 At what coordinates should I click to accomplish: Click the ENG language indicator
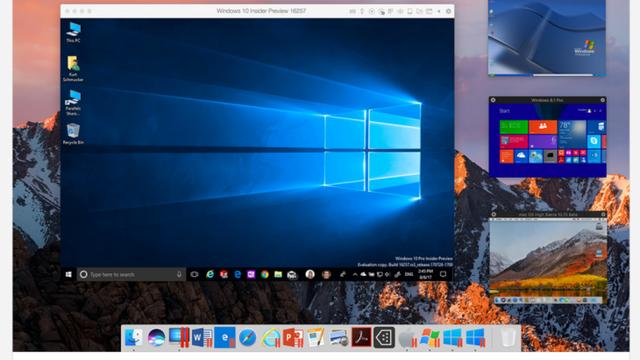pyautogui.click(x=409, y=274)
